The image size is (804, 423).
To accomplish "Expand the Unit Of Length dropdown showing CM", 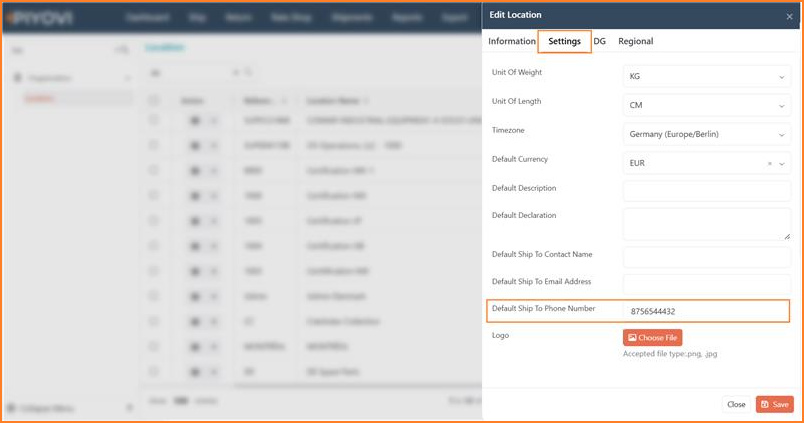I will pyautogui.click(x=707, y=105).
